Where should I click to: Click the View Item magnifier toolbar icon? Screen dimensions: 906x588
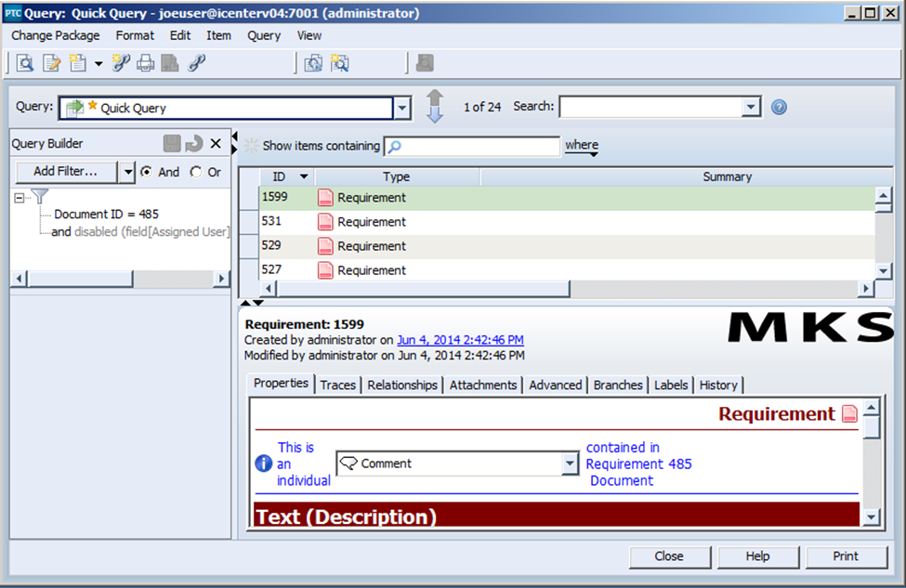tap(25, 63)
